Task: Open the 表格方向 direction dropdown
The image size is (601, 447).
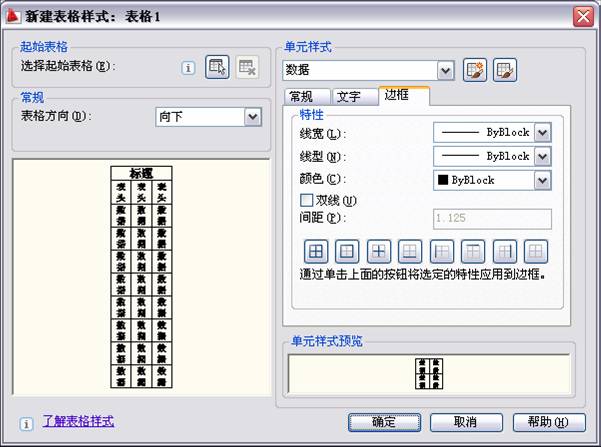Action: click(252, 117)
